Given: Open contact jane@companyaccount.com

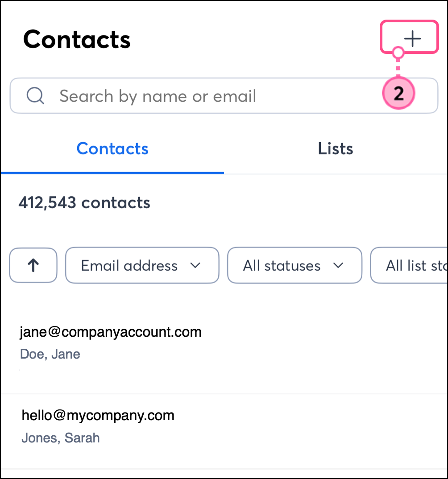Looking at the screenshot, I should (x=111, y=332).
